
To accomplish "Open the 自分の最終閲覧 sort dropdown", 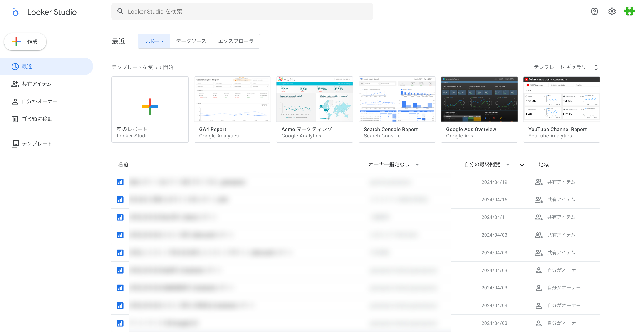I will 487,164.
